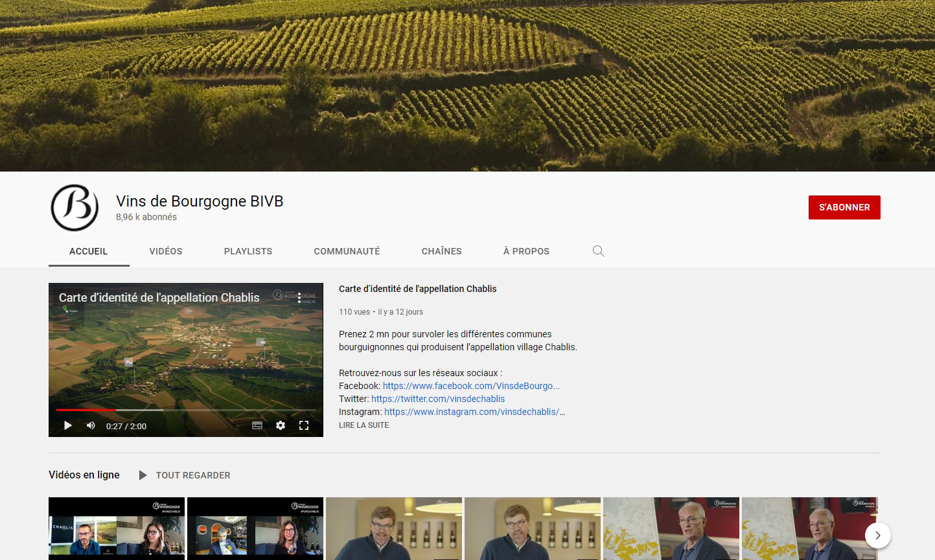Open the À PROPOS tab
Image resolution: width=935 pixels, height=560 pixels.
527,251
